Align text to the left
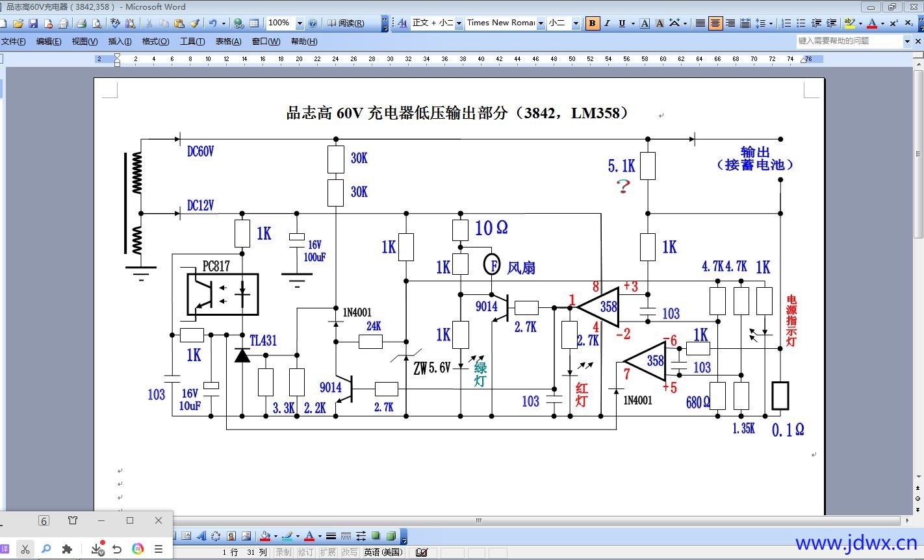924x560 pixels. point(700,23)
